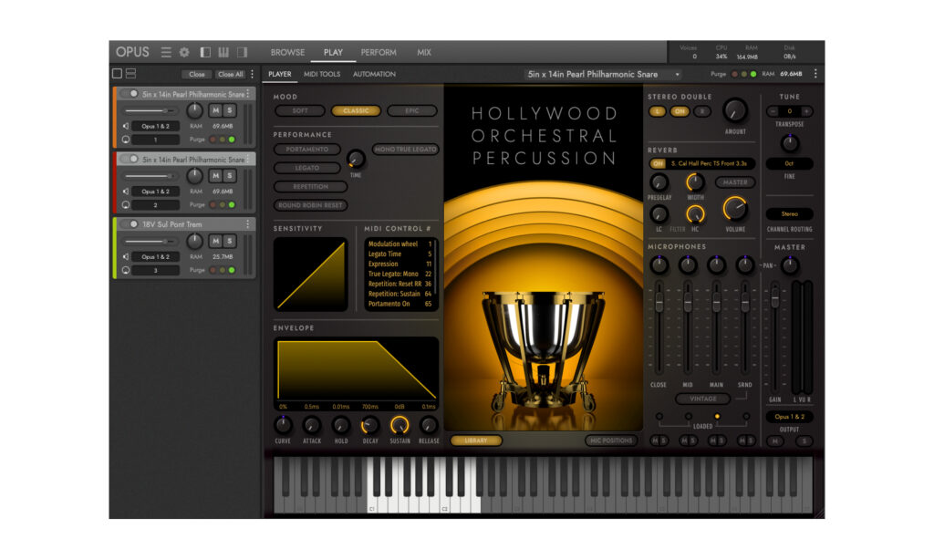The image size is (934, 560).
Task: Toggle the virtual keyboard panel icon
Action: (223, 52)
